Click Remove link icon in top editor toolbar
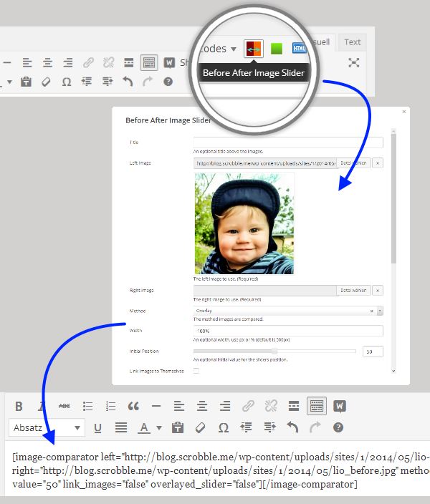 tap(108, 62)
